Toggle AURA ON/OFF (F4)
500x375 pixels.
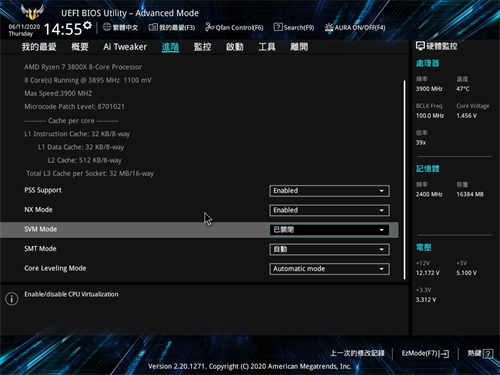coord(355,27)
